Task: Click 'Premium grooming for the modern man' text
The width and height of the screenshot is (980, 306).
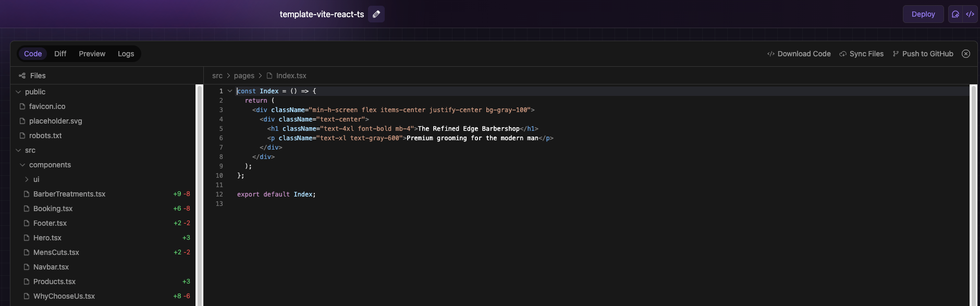Action: [472, 138]
